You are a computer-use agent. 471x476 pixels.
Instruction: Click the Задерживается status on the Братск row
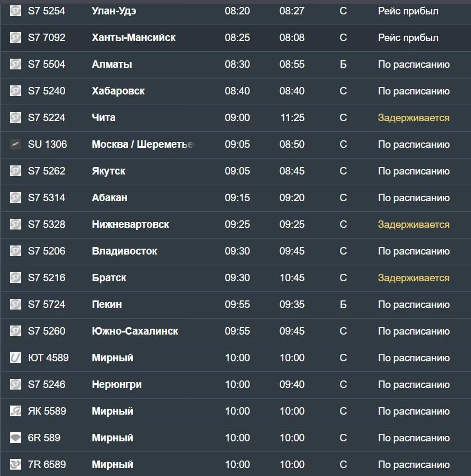pos(413,278)
